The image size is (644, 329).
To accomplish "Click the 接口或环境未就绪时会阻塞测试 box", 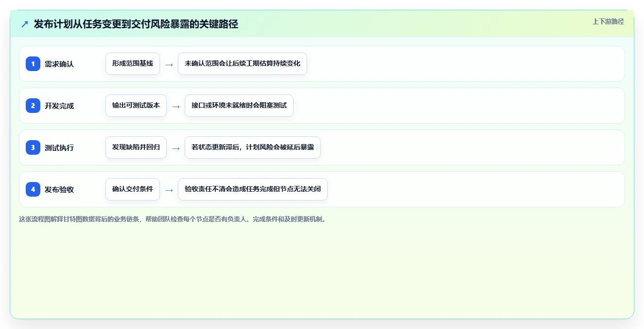I will click(239, 106).
